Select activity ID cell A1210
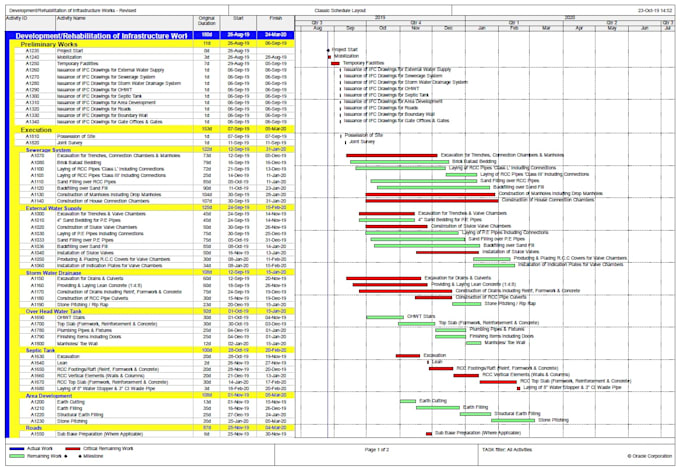Screen dimensions: 680x470 tap(37, 408)
